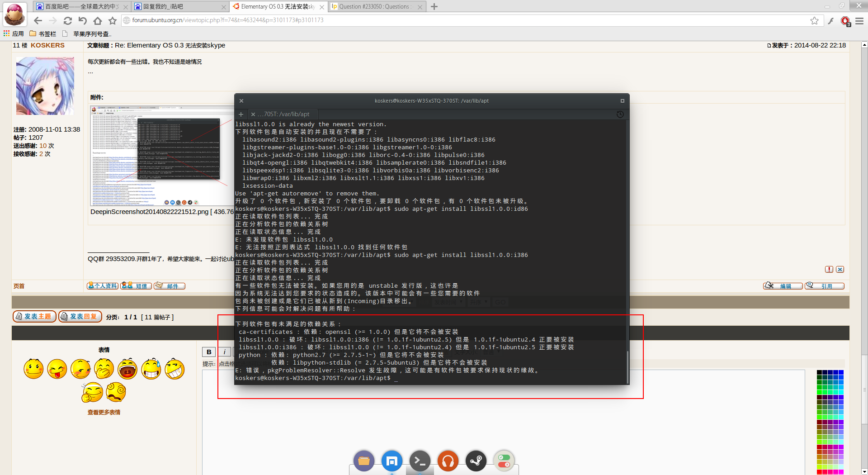This screenshot has width=868, height=475.
Task: Insert the winking tongue-out emoticon
Action: (x=57, y=369)
